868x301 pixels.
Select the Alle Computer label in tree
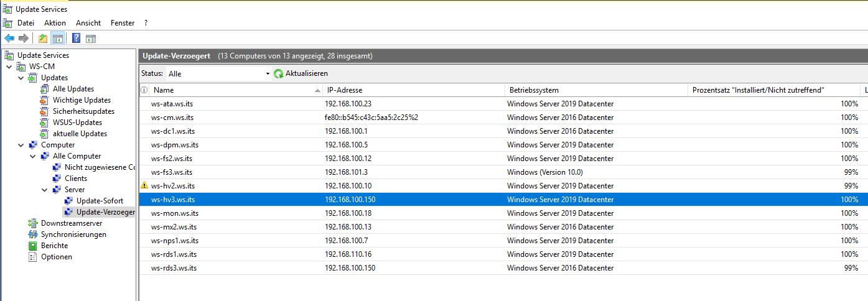77,156
